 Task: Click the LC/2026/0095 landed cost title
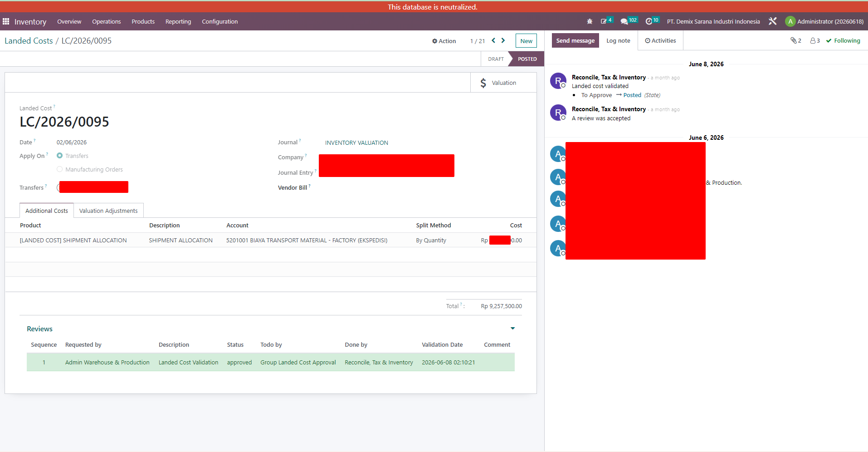coord(64,122)
